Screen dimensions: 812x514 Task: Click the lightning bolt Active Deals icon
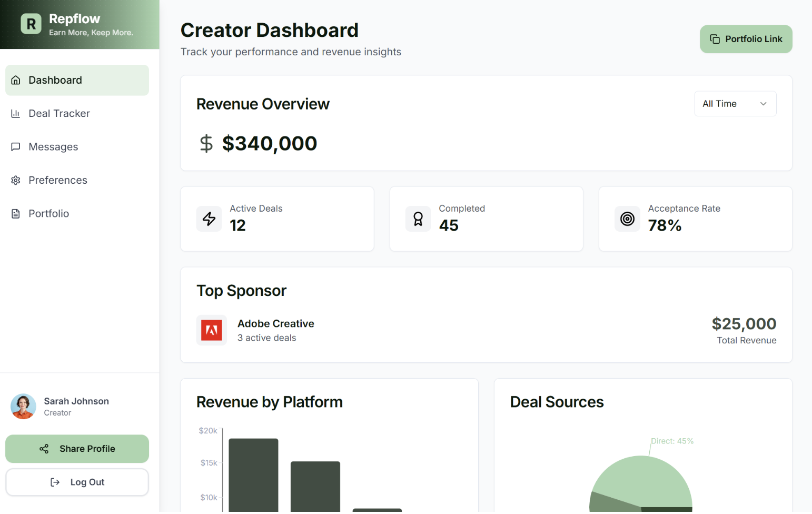209,219
